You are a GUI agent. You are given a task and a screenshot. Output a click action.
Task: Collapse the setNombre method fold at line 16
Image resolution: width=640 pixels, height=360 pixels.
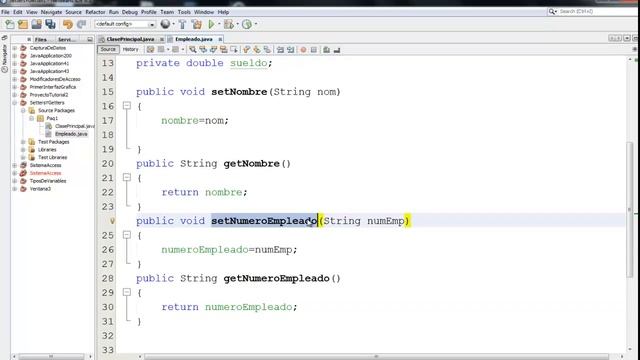127,106
